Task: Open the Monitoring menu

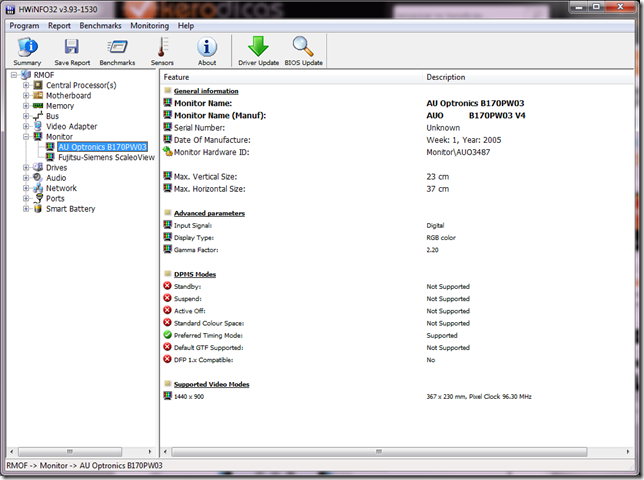Action: tap(150, 26)
